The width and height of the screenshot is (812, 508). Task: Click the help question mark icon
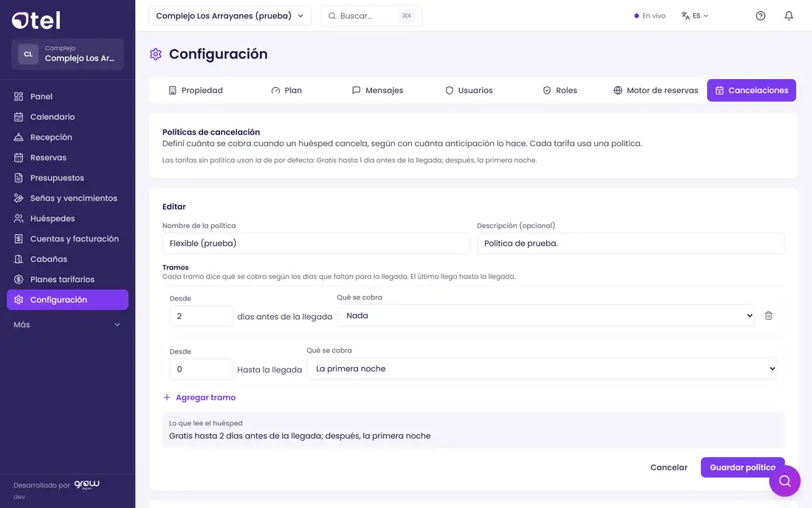click(760, 16)
